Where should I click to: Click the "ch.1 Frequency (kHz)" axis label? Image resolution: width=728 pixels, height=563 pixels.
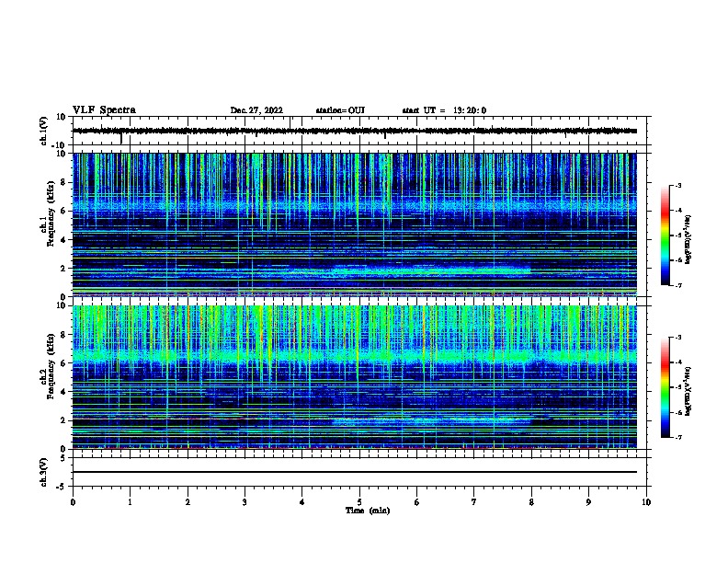pyautogui.click(x=48, y=214)
